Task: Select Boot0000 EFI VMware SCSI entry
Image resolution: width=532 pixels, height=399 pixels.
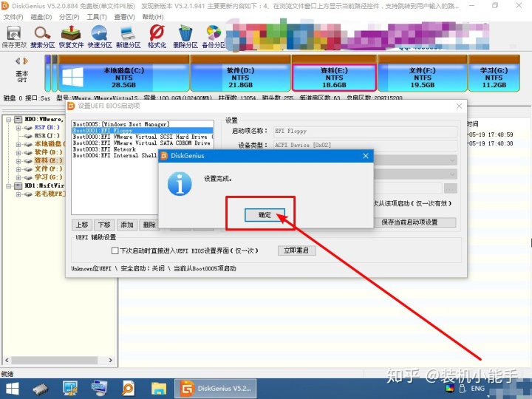Action: (143, 137)
